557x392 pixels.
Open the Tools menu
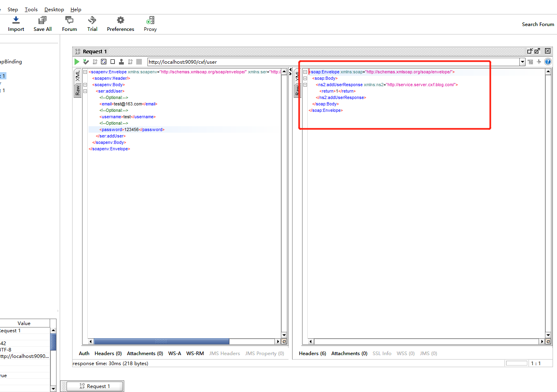(31, 9)
